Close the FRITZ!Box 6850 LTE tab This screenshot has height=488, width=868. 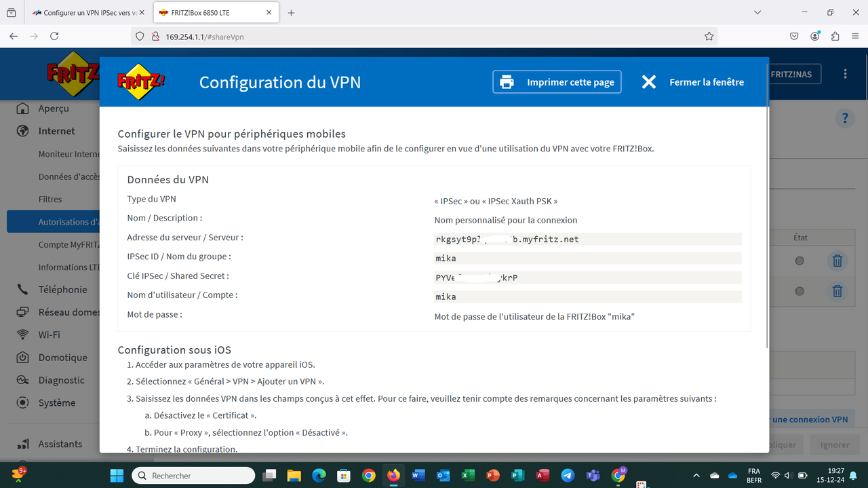coord(269,13)
